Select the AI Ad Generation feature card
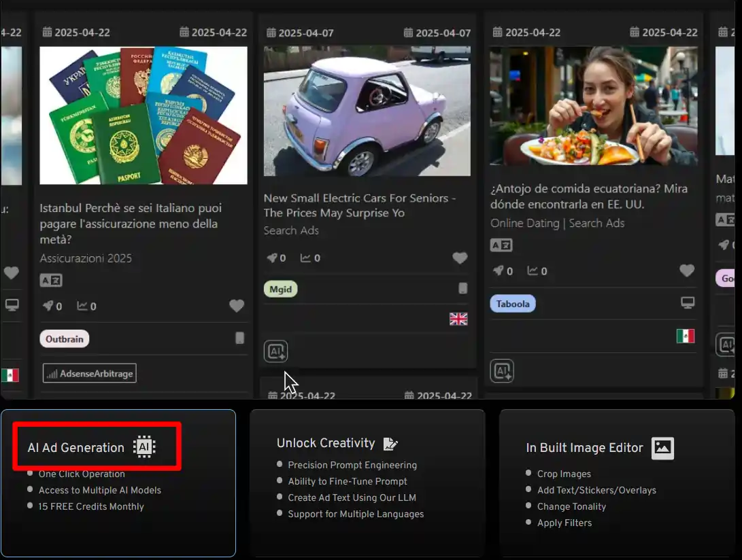 coord(118,483)
